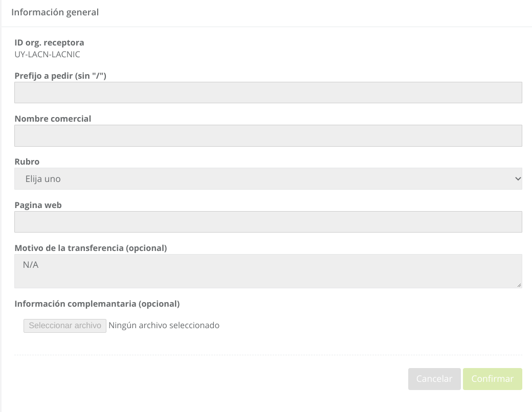The width and height of the screenshot is (532, 412).
Task: Focus the Nombre comercial text box
Action: (x=268, y=135)
